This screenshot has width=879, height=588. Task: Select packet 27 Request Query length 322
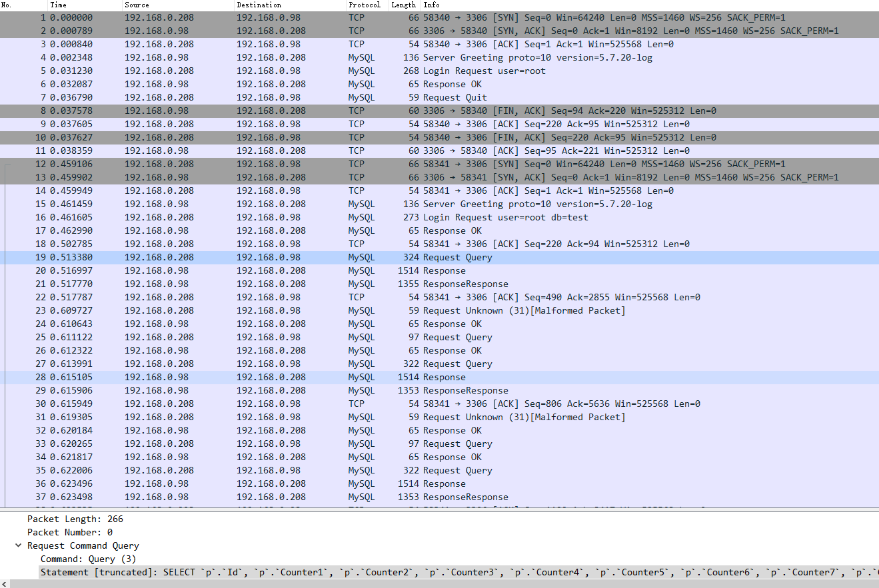click(439, 364)
